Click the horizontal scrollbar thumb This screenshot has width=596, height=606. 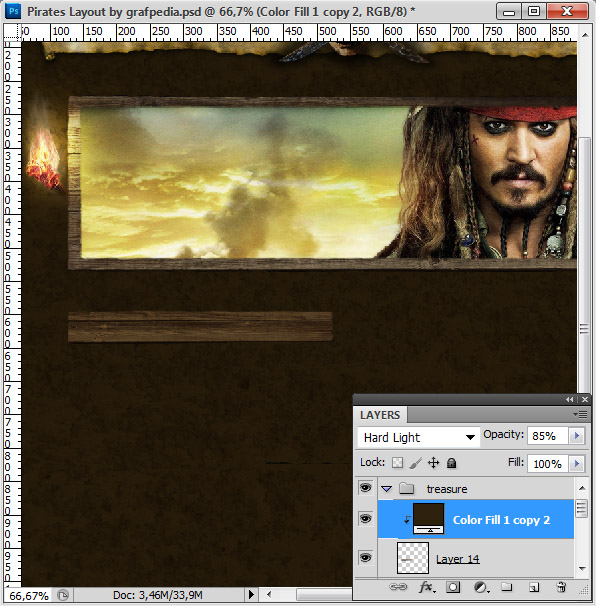(324, 594)
